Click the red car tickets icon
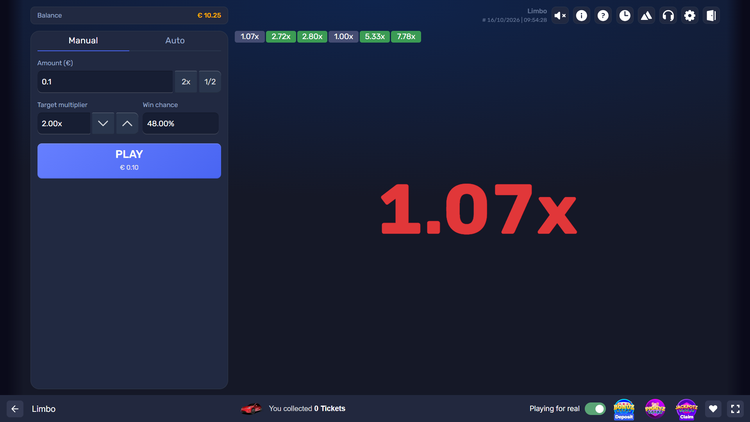The width and height of the screenshot is (750, 422). 251,409
